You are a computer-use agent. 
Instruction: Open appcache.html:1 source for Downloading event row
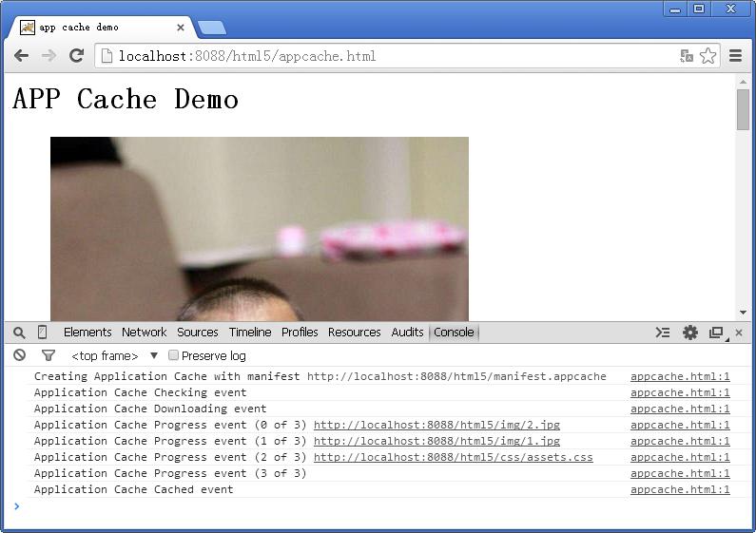680,409
